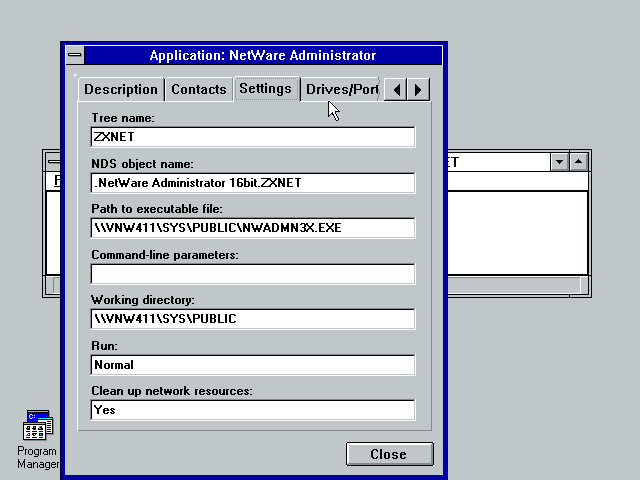Click the 'Clean up network resources:' label
Screen dimensions: 640x480
click(x=172, y=391)
